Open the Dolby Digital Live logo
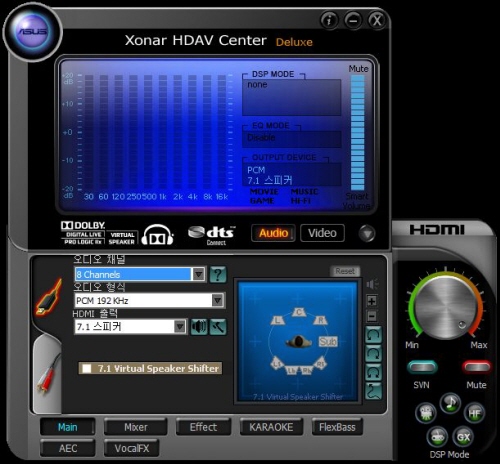Screen dimensions: 500x464 (x=83, y=233)
